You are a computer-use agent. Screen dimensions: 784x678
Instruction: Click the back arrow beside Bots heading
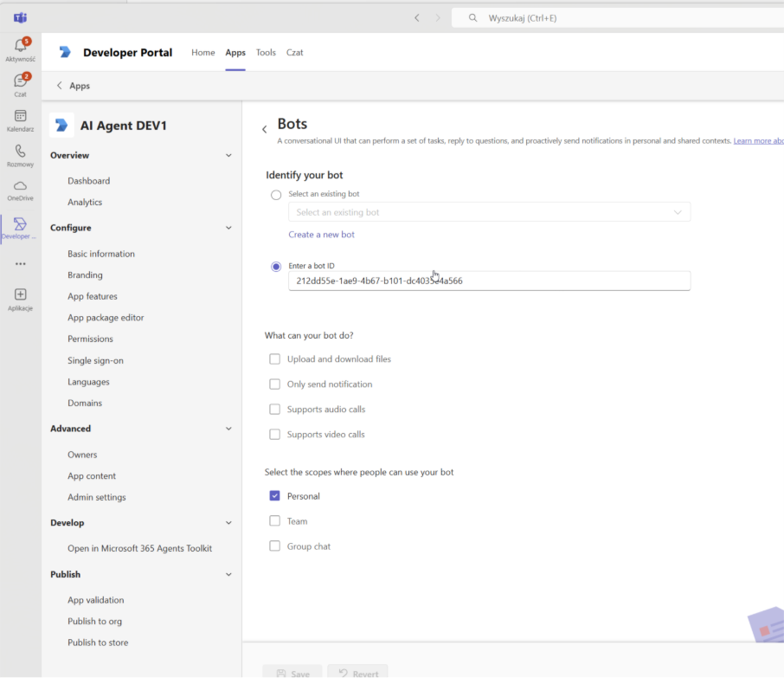click(x=265, y=130)
